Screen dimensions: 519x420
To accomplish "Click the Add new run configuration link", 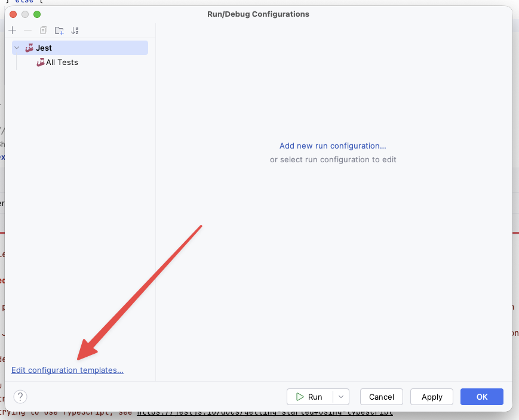I will tap(333, 146).
